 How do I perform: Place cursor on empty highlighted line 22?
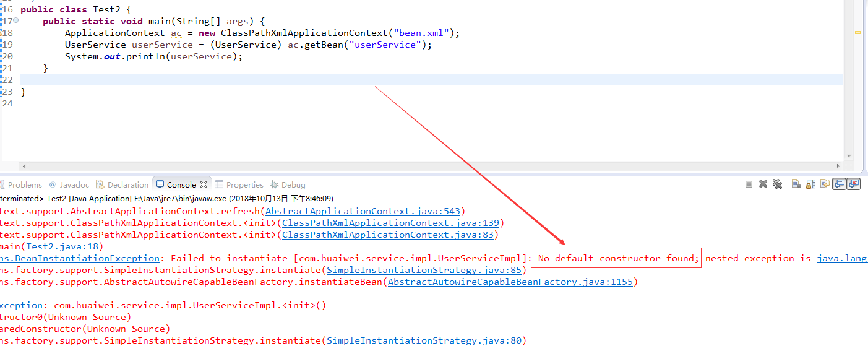[432, 80]
